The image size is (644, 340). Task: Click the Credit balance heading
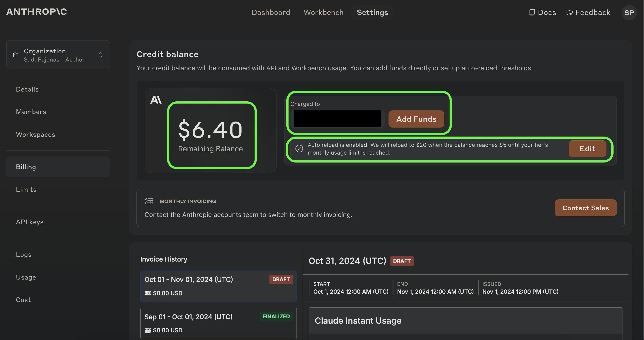coord(167,54)
